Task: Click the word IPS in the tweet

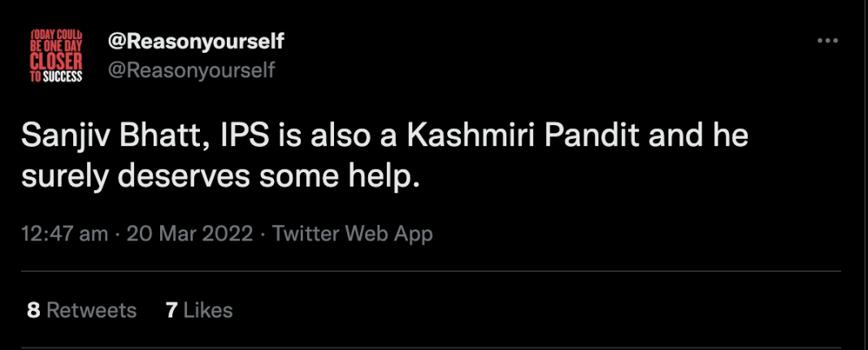Action: (x=247, y=137)
